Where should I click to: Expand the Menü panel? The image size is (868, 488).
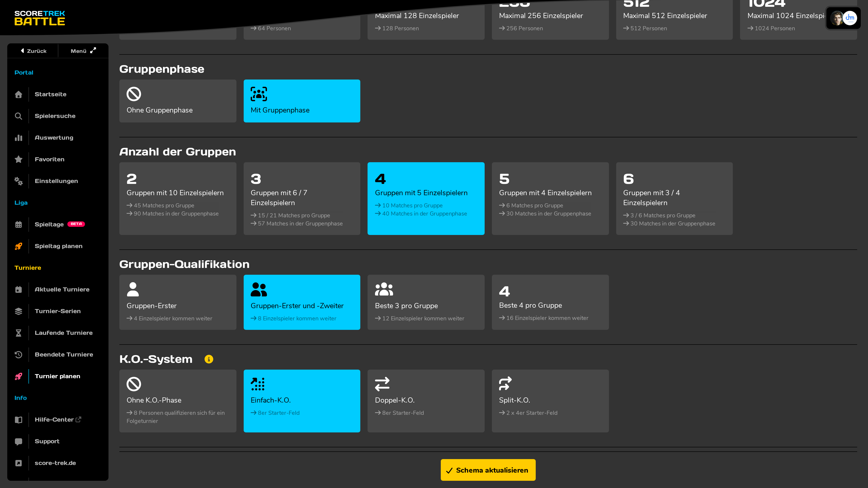pyautogui.click(x=83, y=51)
